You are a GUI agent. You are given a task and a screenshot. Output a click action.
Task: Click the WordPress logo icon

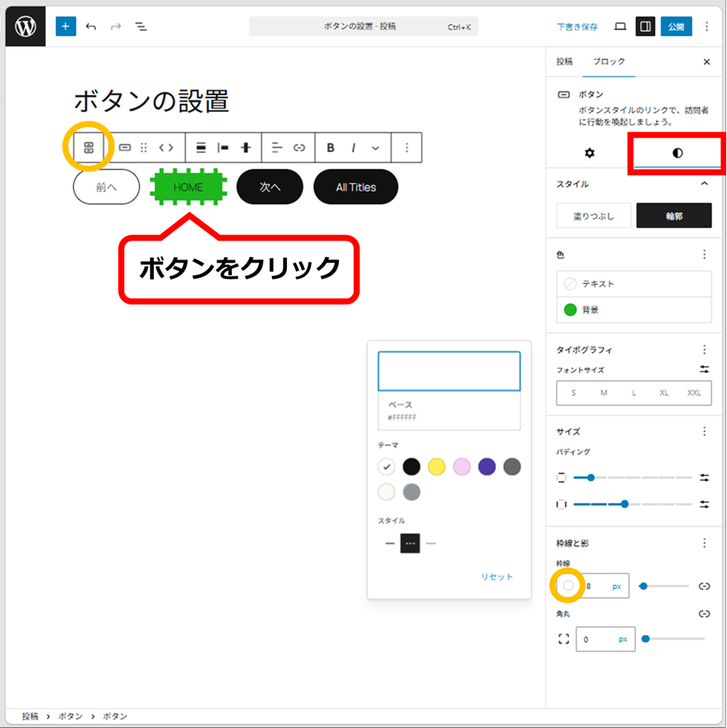(25, 27)
